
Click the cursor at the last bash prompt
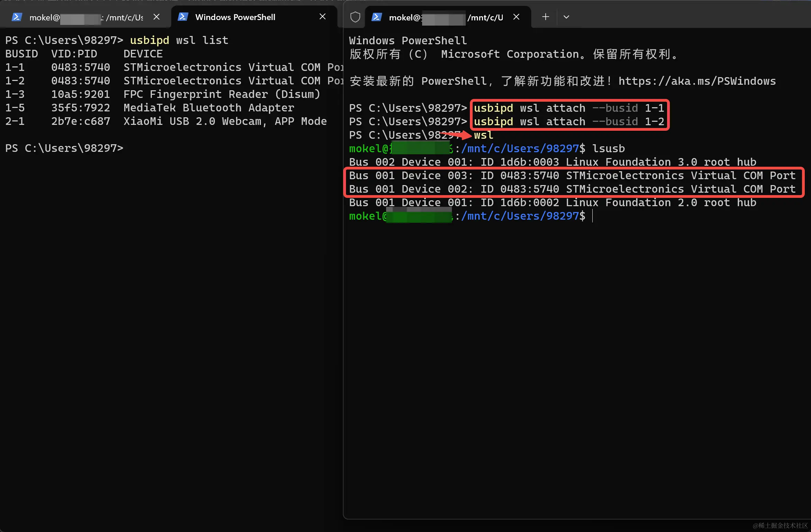592,216
